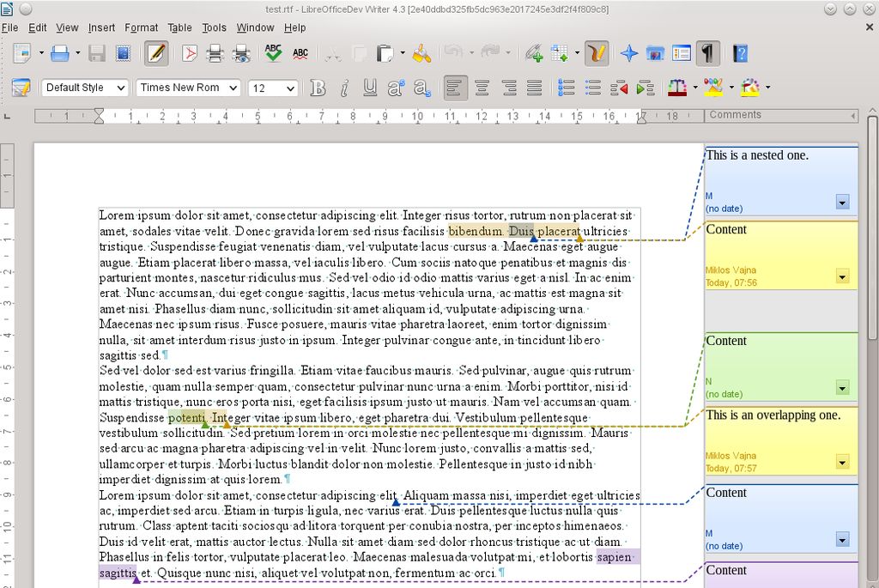Expand the Background Color dropdown arrow
The height and width of the screenshot is (588, 879).
coord(768,88)
